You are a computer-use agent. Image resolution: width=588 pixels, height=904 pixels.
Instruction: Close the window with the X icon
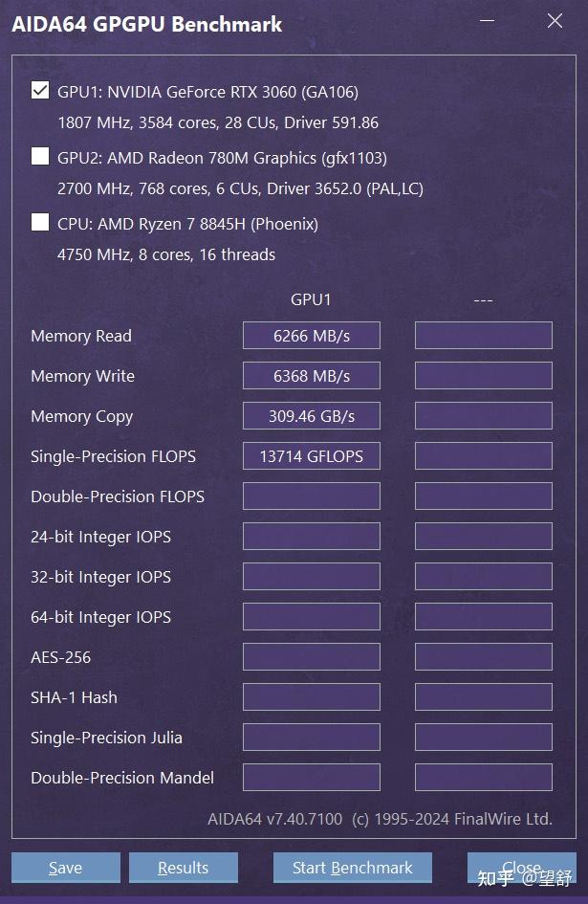pyautogui.click(x=555, y=21)
